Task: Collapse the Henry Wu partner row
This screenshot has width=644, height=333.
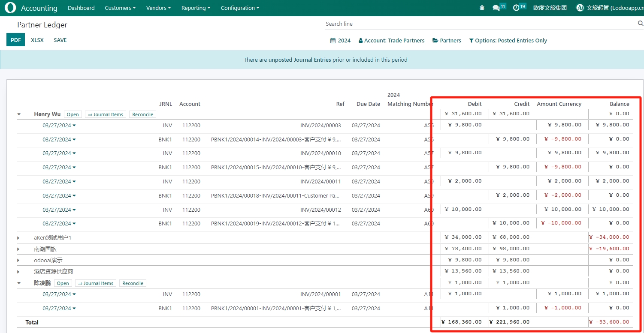Action: pos(19,114)
